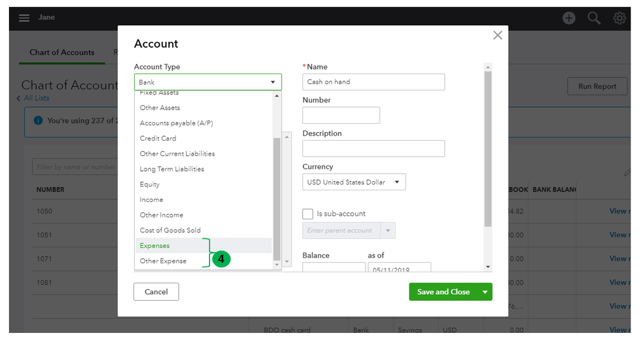Click the form scrollbar down arrow
Screen dimensions: 644x342
(488, 267)
